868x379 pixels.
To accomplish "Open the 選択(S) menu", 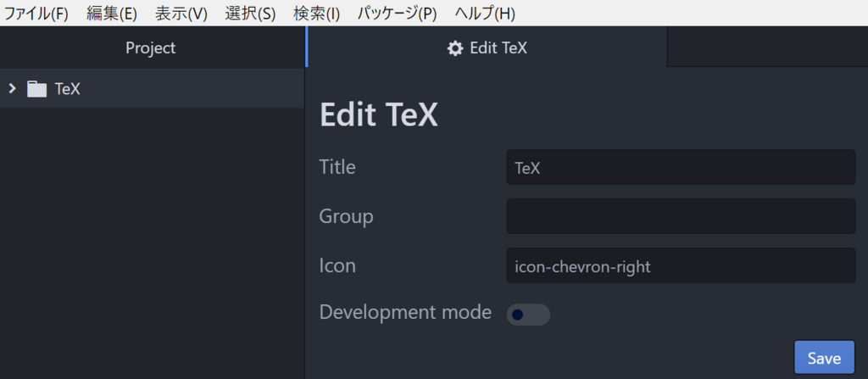I will point(250,14).
